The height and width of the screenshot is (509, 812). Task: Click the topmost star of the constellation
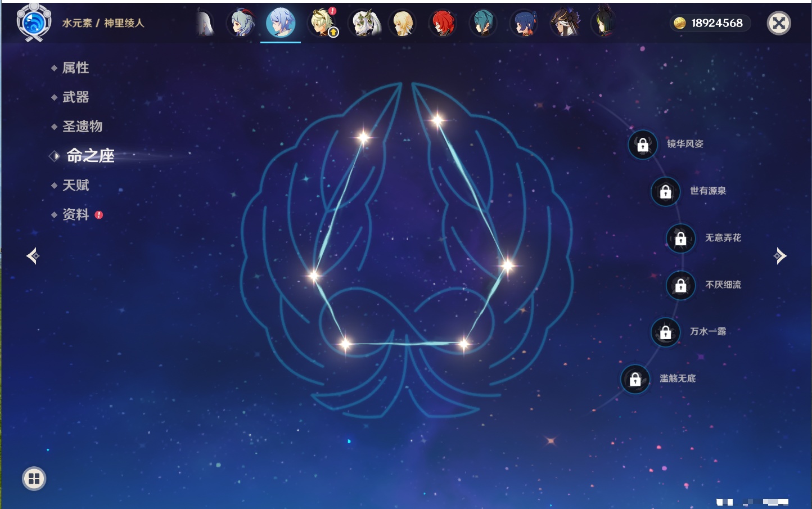(437, 119)
